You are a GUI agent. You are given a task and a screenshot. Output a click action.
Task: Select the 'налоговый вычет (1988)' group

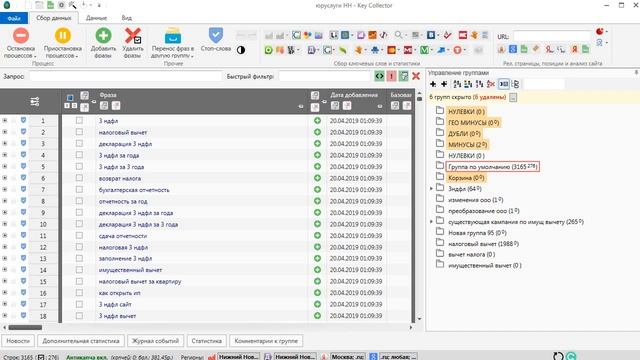pyautogui.click(x=483, y=244)
